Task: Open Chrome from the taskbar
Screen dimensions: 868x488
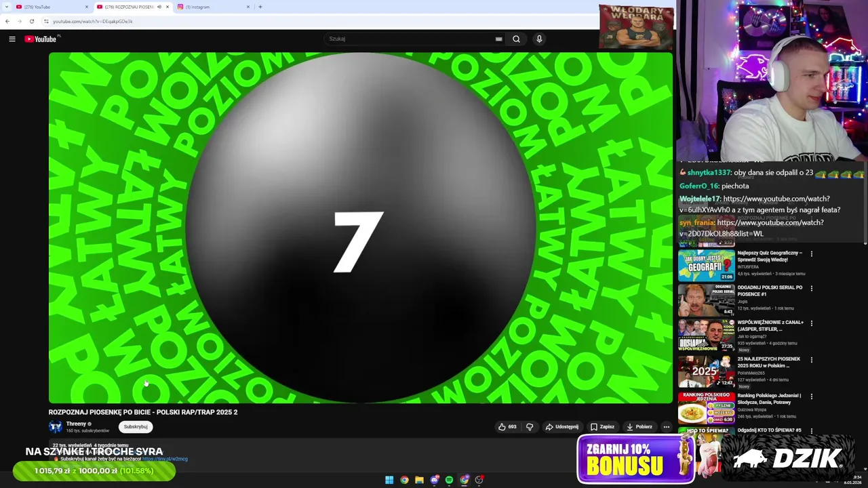Action: 404,480
